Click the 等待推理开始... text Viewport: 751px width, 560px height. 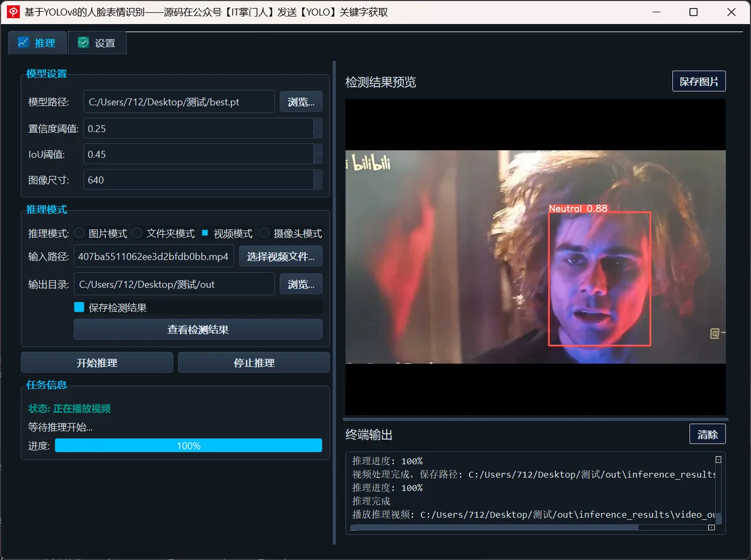pos(60,427)
